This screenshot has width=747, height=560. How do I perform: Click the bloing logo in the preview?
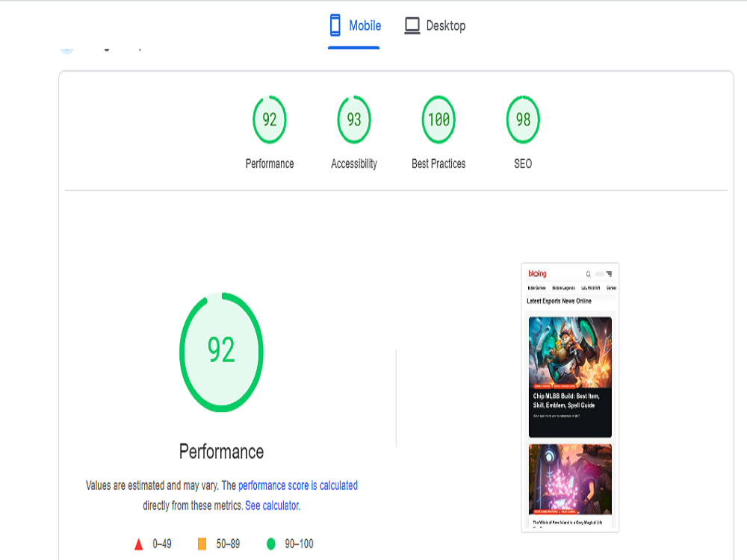click(x=537, y=273)
